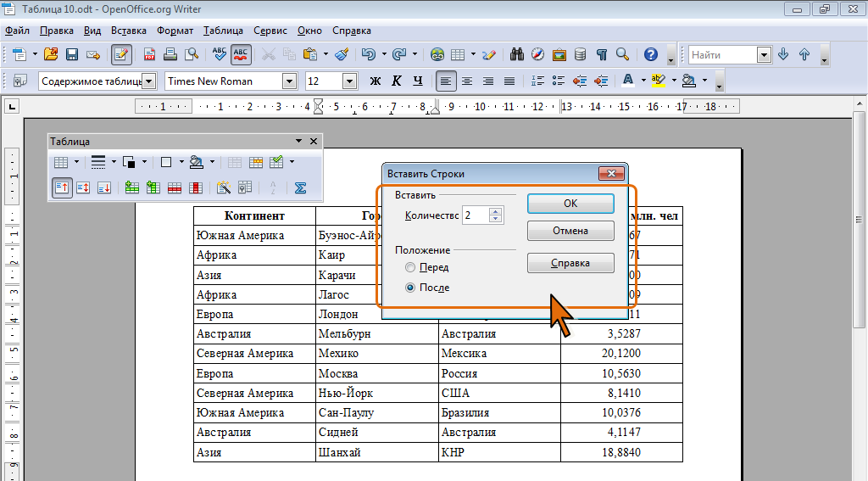Open Data Sources icon
The width and height of the screenshot is (868, 481).
pos(580,54)
